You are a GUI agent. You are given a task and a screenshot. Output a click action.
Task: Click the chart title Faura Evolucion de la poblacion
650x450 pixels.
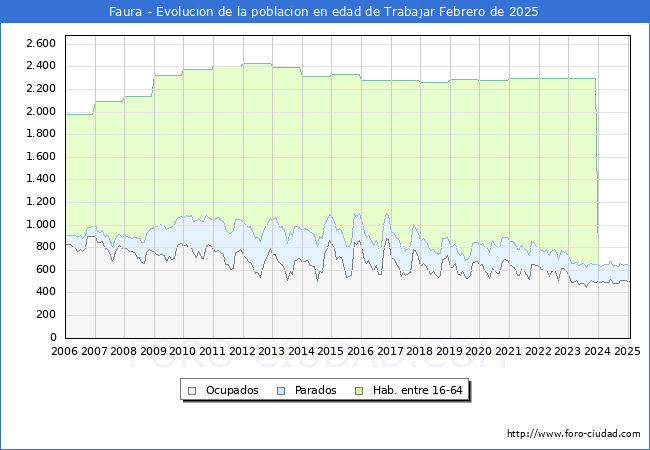(x=324, y=12)
